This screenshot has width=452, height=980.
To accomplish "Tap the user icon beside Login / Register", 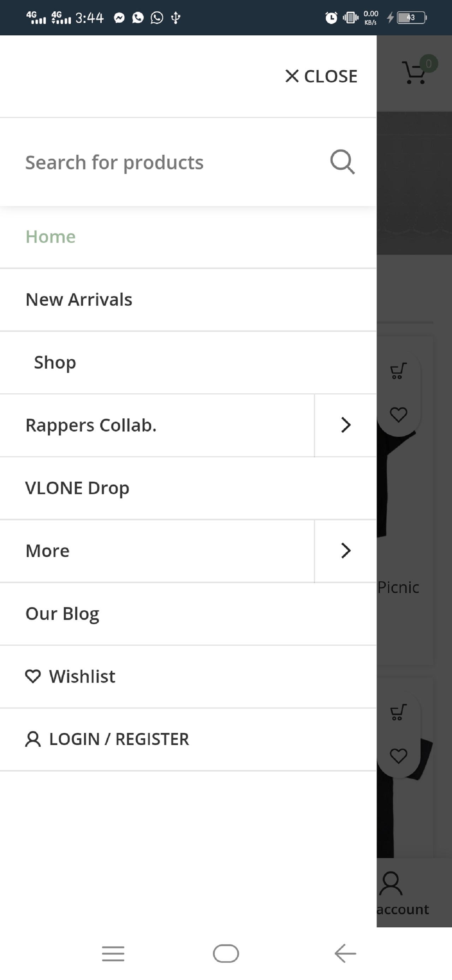I will pos(33,739).
